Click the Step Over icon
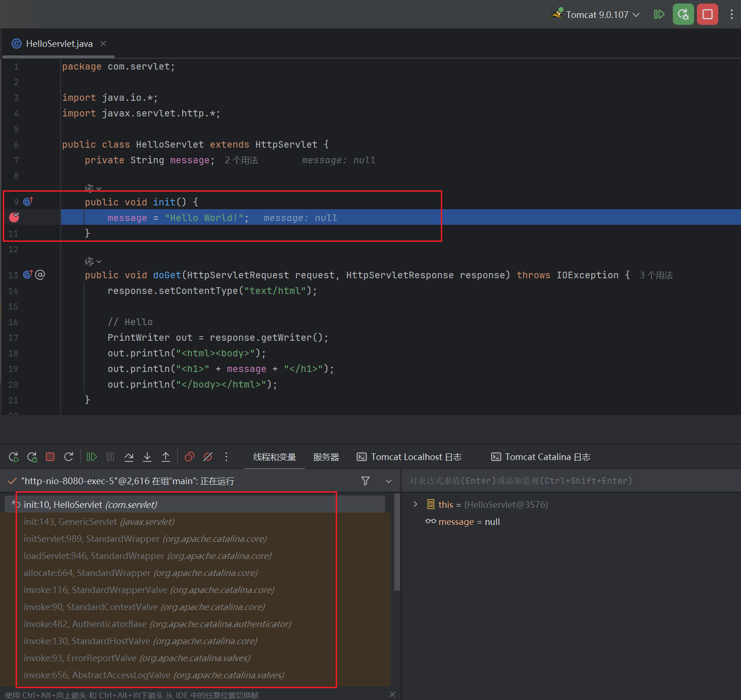The width and height of the screenshot is (741, 700). 129,457
